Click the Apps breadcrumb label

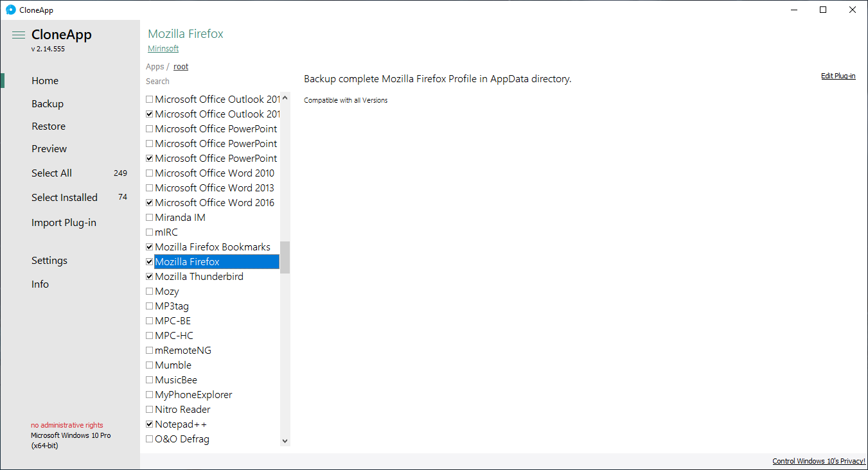coord(155,67)
